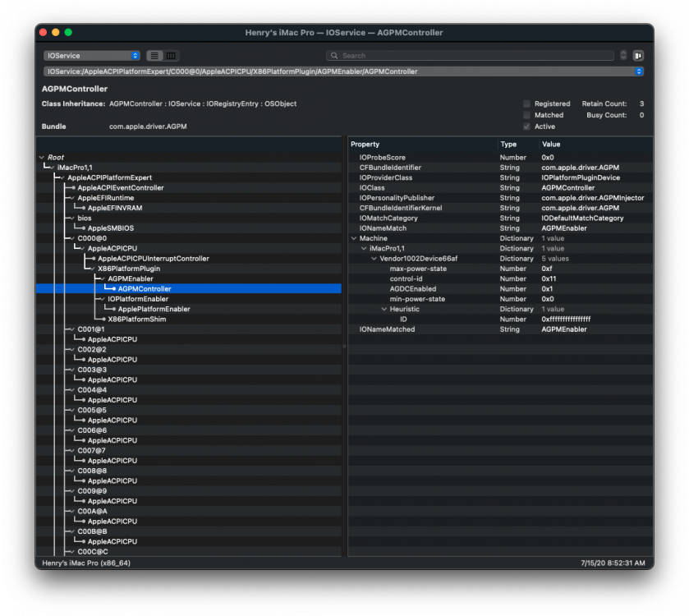Click the search magnifier icon
The width and height of the screenshot is (689, 616).
click(x=334, y=56)
